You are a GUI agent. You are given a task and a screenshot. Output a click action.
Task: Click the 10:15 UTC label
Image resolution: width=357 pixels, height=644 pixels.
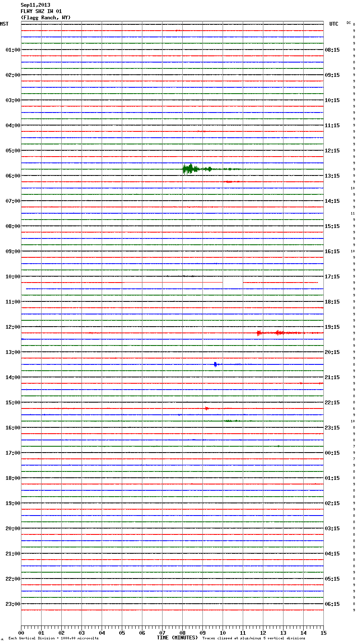pyautogui.click(x=332, y=100)
